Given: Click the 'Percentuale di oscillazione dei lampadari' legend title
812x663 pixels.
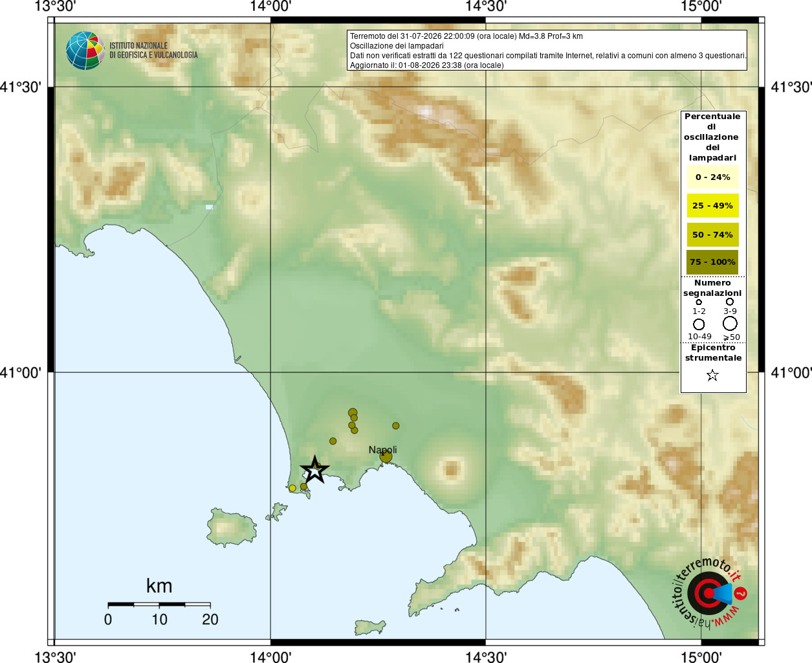Looking at the screenshot, I should [x=712, y=137].
